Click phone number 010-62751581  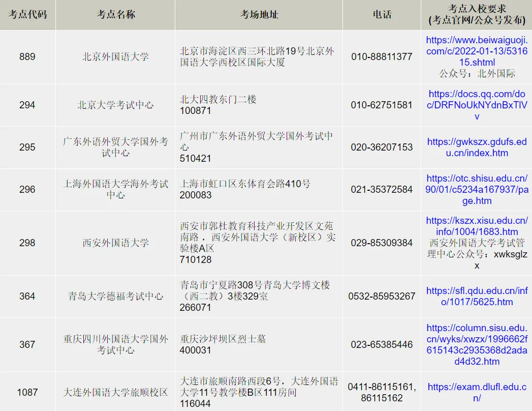point(382,105)
